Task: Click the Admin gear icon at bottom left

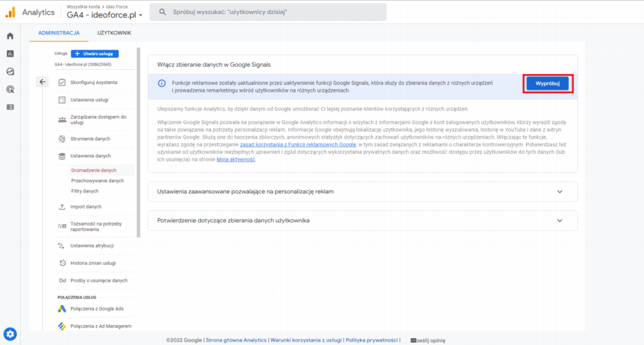Action: pos(10,333)
